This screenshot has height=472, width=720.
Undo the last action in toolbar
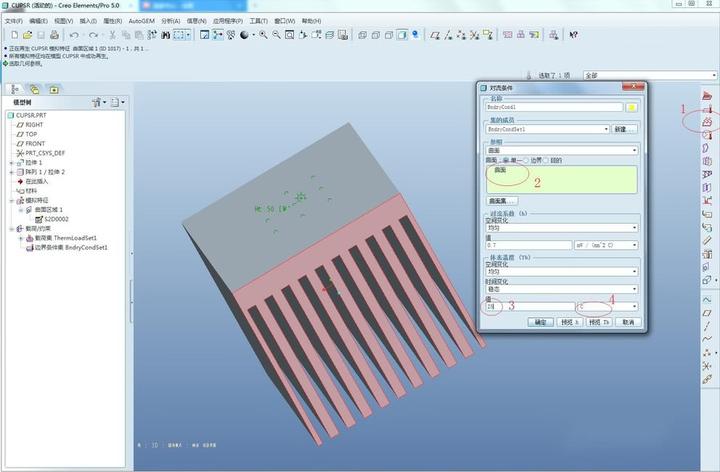pos(74,35)
